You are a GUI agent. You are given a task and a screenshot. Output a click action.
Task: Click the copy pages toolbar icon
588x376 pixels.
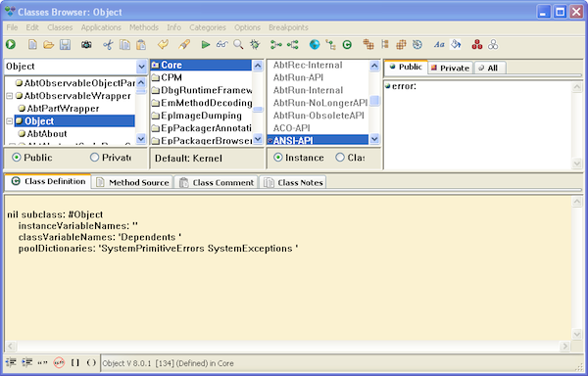[x=124, y=45]
